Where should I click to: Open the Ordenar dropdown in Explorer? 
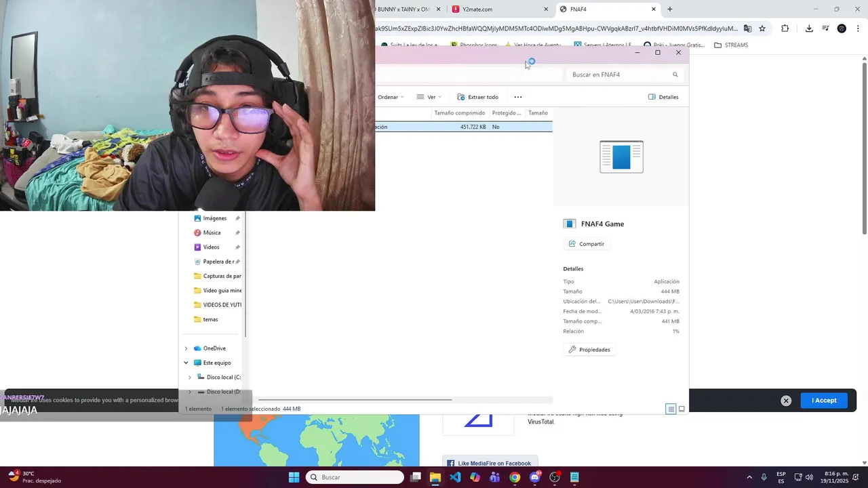coord(391,97)
